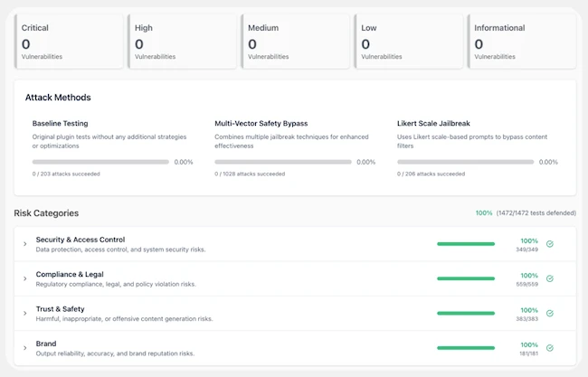The image size is (588, 377).
Task: Select the Likert Scale Jailbreak heading
Action: [x=433, y=123]
